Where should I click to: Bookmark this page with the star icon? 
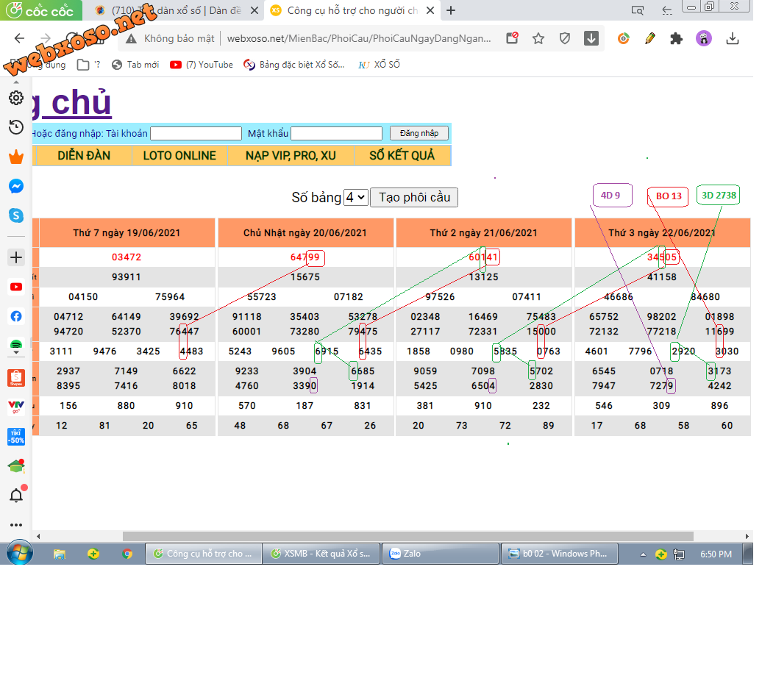pos(538,39)
